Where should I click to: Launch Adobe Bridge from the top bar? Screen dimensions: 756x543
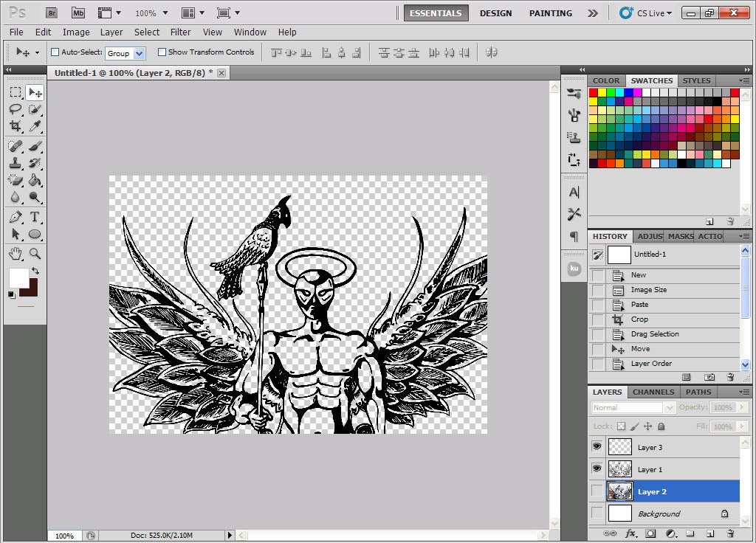(51, 13)
